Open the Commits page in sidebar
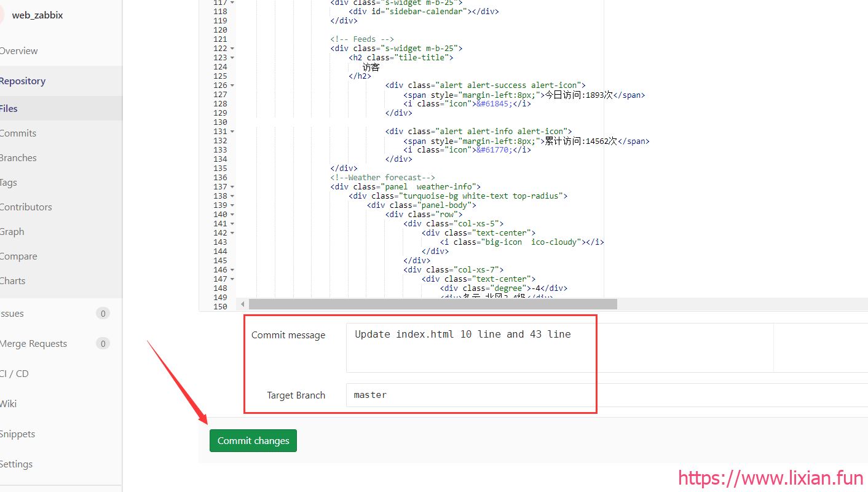Image resolution: width=868 pixels, height=492 pixels. coord(18,133)
